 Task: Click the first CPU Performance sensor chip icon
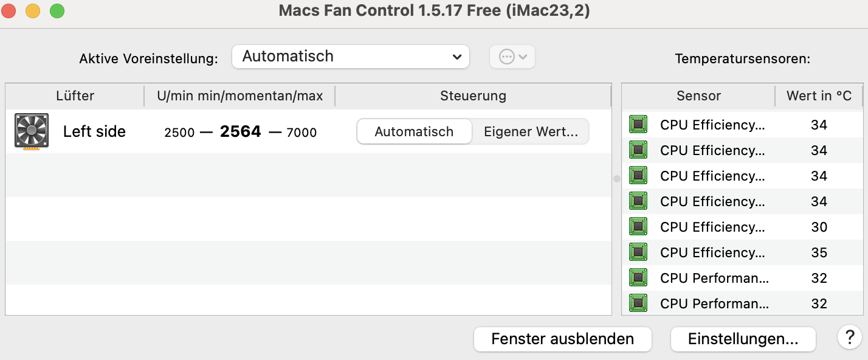pos(638,278)
